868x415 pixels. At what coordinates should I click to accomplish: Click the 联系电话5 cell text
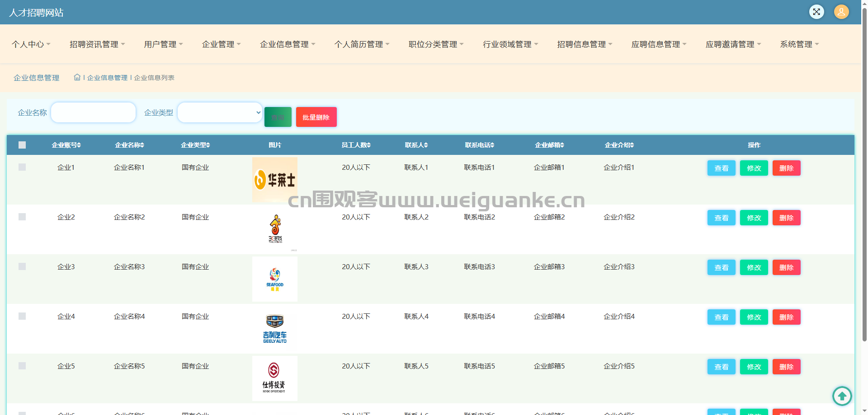(x=480, y=366)
